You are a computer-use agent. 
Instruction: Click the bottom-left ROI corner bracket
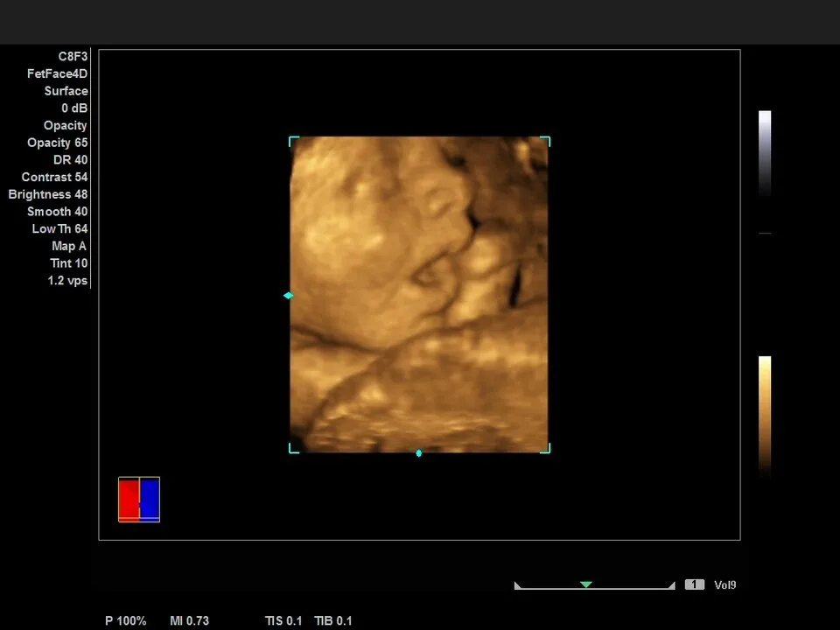click(x=293, y=449)
